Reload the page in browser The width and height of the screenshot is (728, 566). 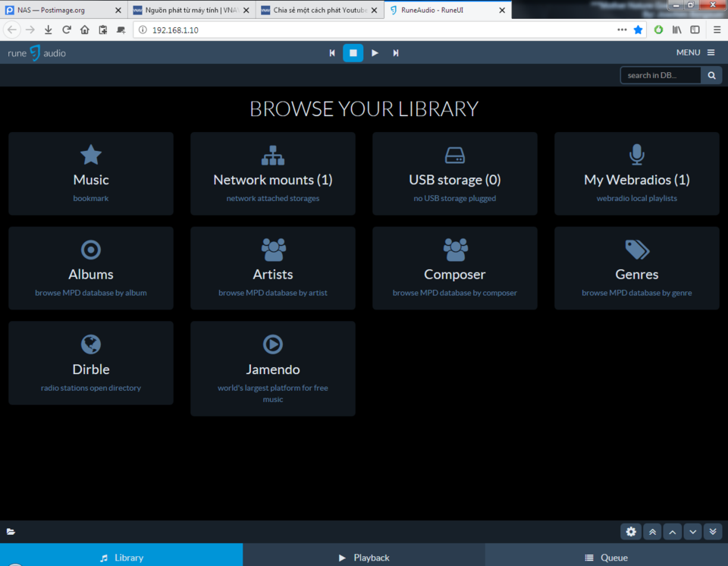67,30
